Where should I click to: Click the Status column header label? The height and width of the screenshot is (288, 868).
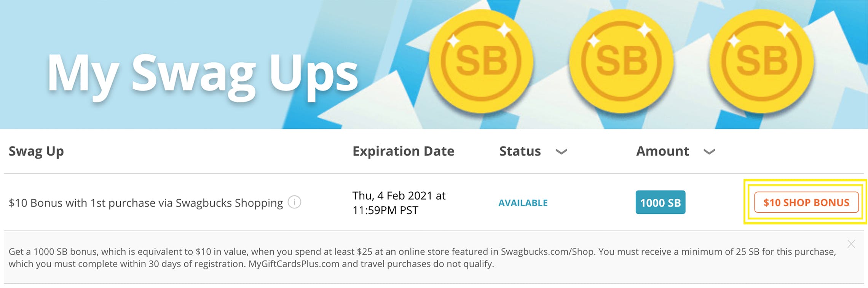coord(520,151)
